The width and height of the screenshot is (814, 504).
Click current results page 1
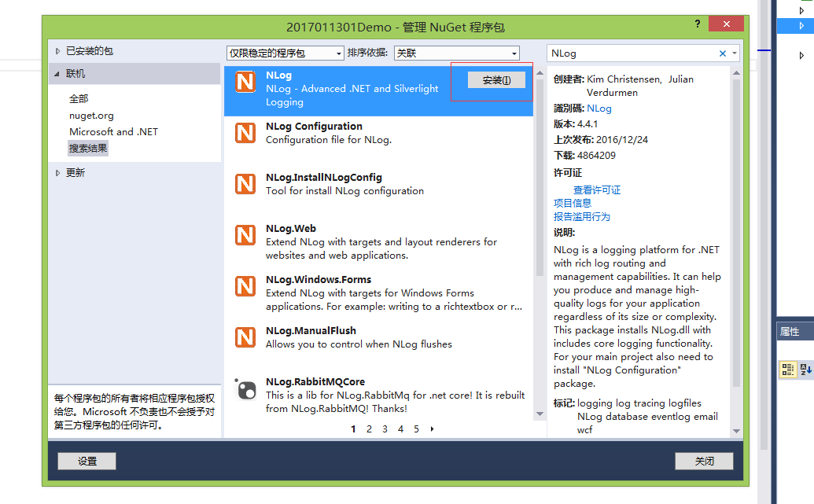(354, 429)
